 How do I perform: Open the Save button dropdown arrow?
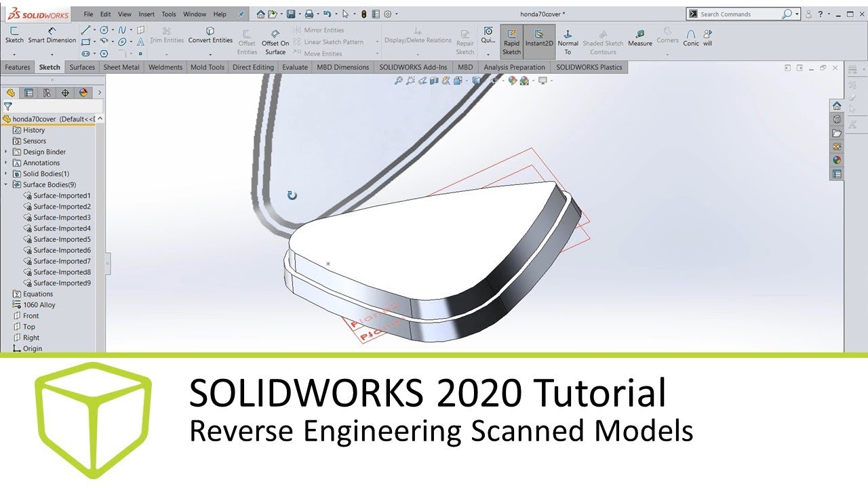pos(298,14)
